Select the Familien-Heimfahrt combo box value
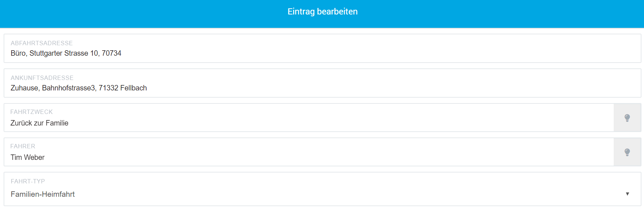The width and height of the screenshot is (644, 221). pyautogui.click(x=322, y=194)
